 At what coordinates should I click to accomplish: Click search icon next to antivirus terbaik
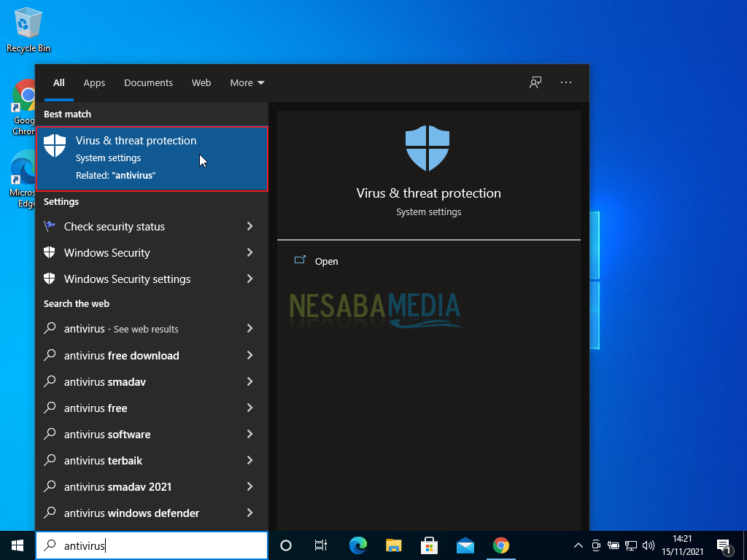tap(50, 459)
